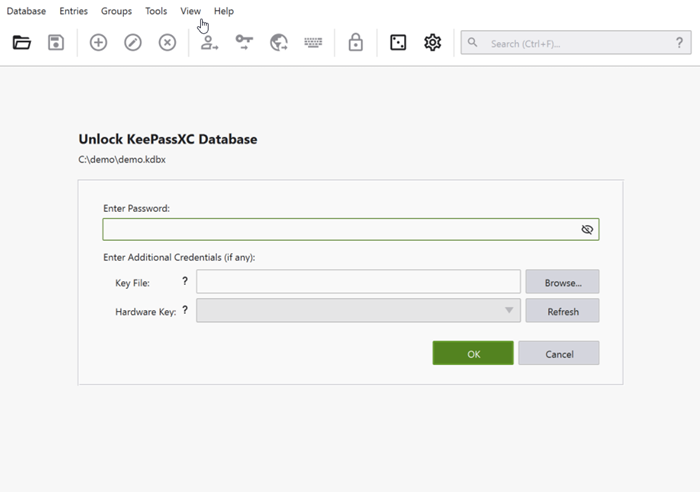The image size is (700, 492).
Task: Click the Auto-Type keyboard icon
Action: pyautogui.click(x=313, y=43)
